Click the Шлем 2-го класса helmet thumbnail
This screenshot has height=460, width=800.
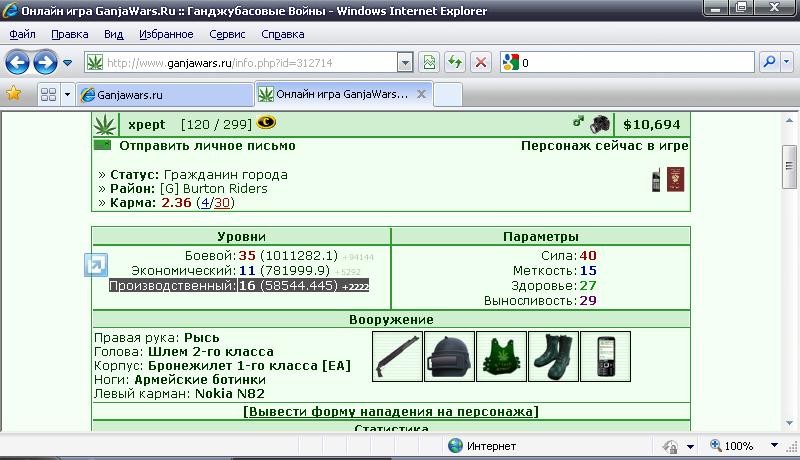click(449, 356)
